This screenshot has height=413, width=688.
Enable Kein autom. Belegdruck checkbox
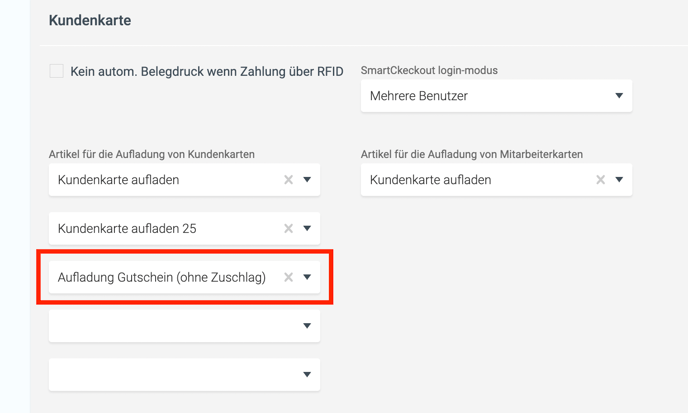pos(56,71)
